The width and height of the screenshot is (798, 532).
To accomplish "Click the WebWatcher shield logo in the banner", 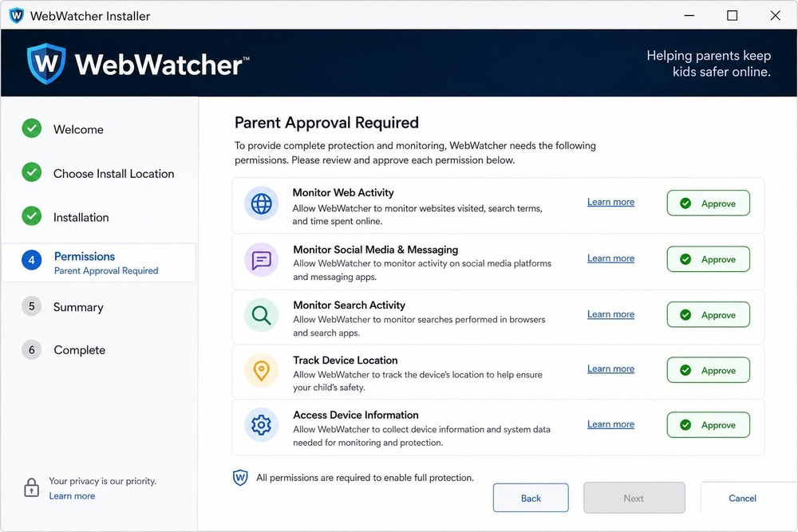I will (x=46, y=64).
